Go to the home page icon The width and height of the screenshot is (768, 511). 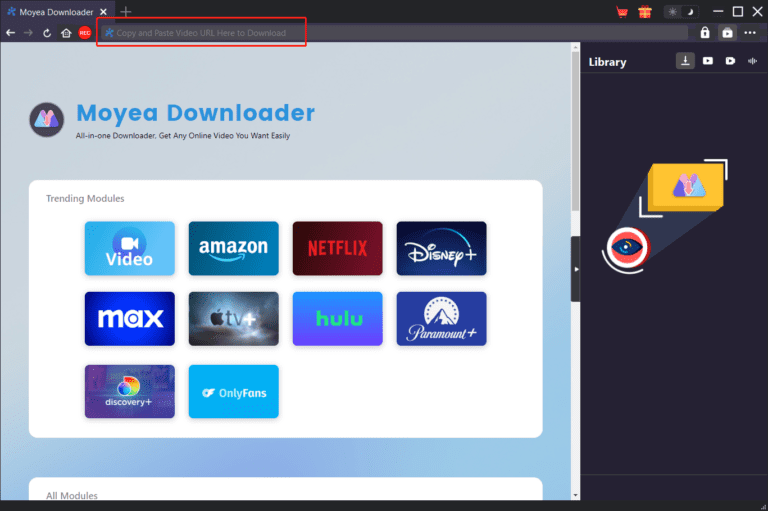point(66,33)
